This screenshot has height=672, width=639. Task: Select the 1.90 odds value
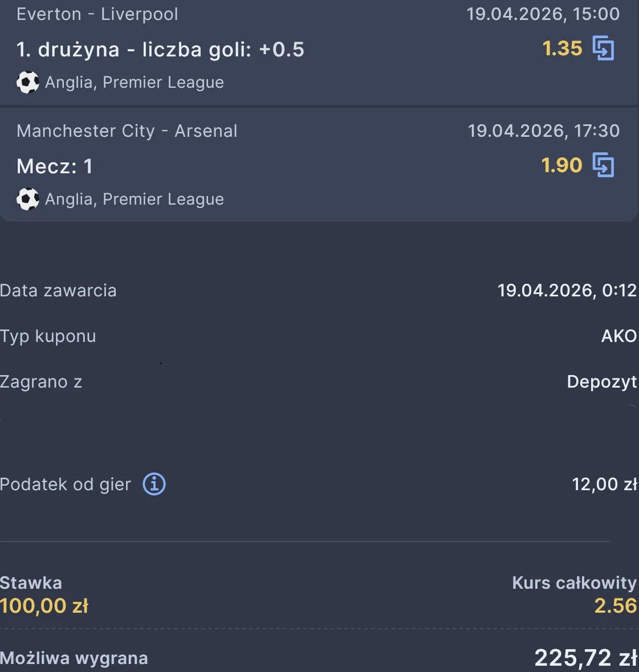561,165
